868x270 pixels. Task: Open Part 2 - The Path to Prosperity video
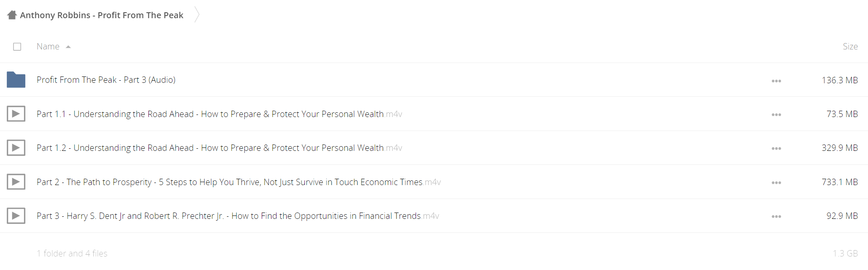tap(238, 182)
